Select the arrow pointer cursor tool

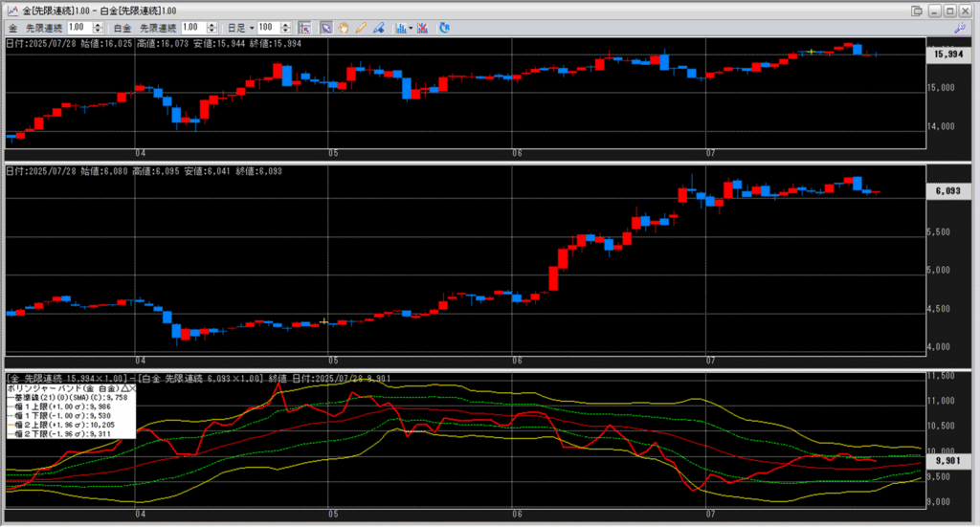point(325,28)
